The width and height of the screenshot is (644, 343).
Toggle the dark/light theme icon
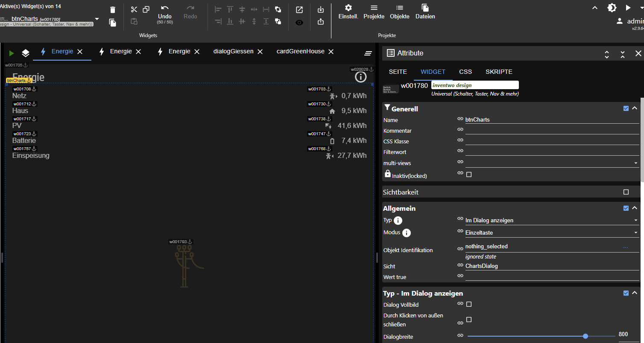(612, 8)
